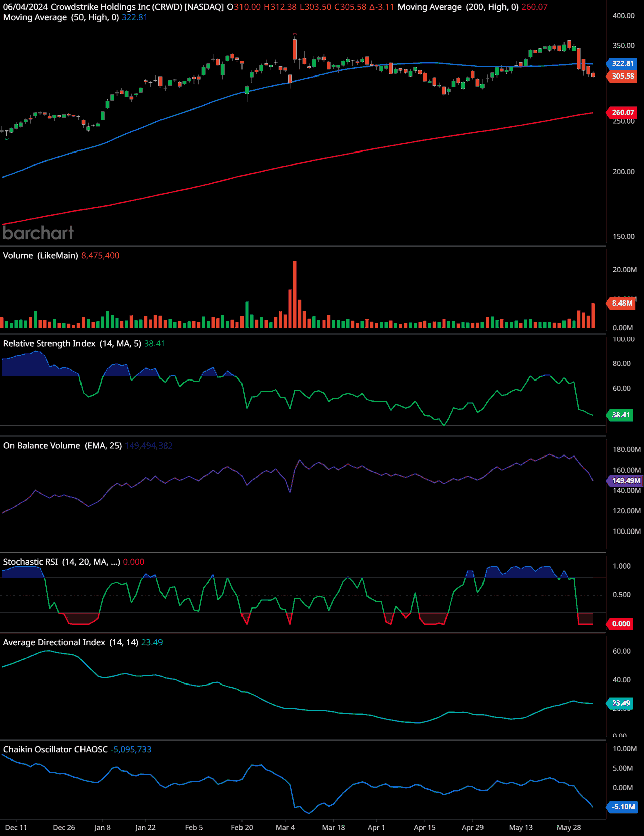Click the May 28 date label
The image size is (644, 836).
(569, 827)
